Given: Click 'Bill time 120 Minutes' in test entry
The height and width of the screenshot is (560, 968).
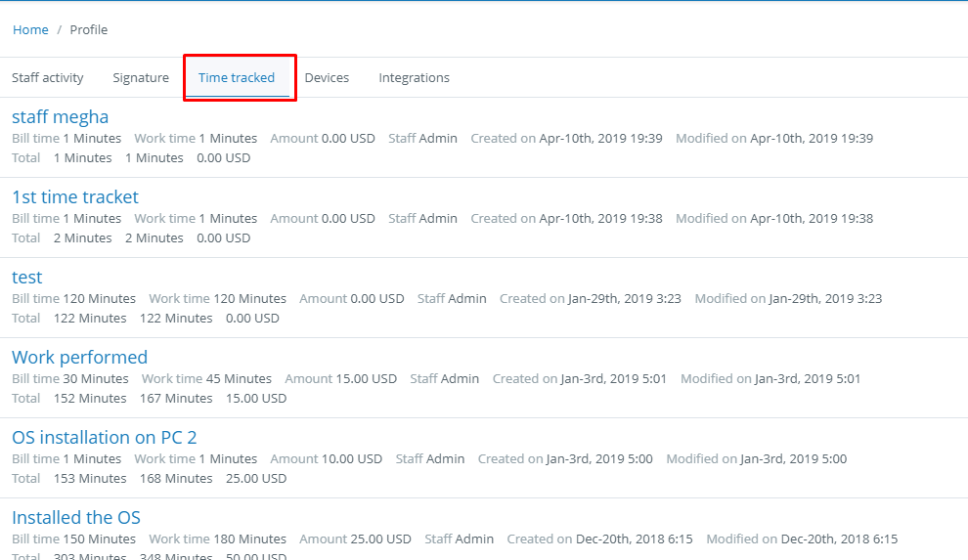Looking at the screenshot, I should [x=73, y=298].
